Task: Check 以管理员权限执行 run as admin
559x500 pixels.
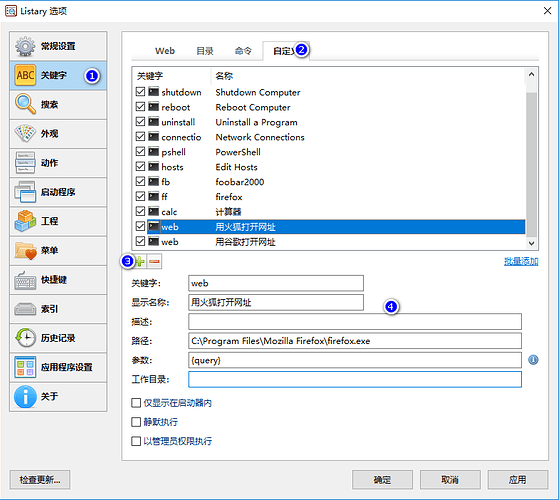Action: click(136, 441)
